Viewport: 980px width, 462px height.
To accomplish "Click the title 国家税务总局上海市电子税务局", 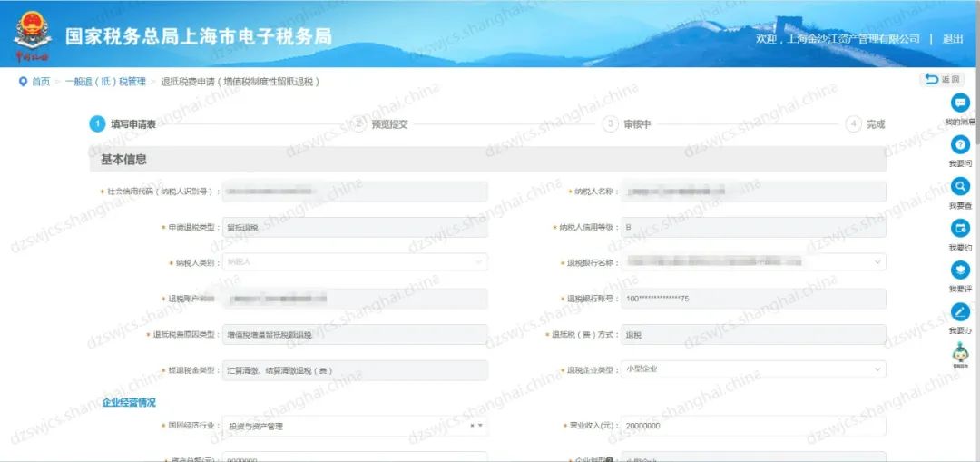I will click(199, 36).
